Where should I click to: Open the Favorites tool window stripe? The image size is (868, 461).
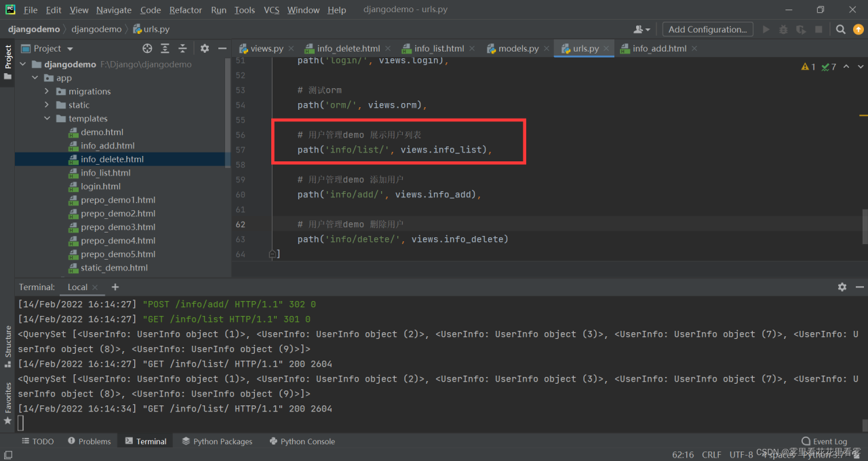pyautogui.click(x=7, y=403)
